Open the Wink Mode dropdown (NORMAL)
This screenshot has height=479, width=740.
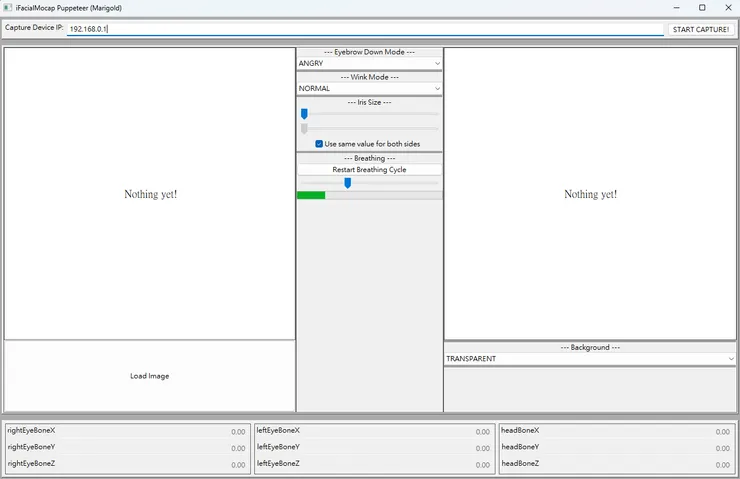369,88
